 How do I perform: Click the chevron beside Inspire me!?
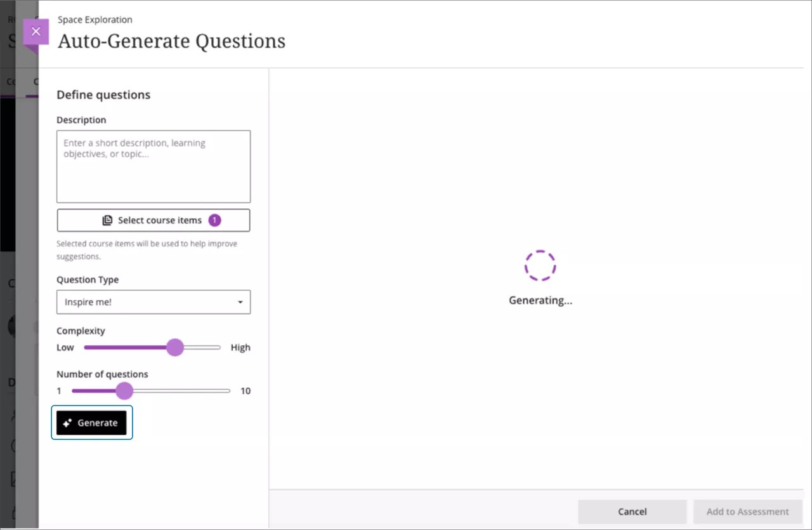pos(240,302)
